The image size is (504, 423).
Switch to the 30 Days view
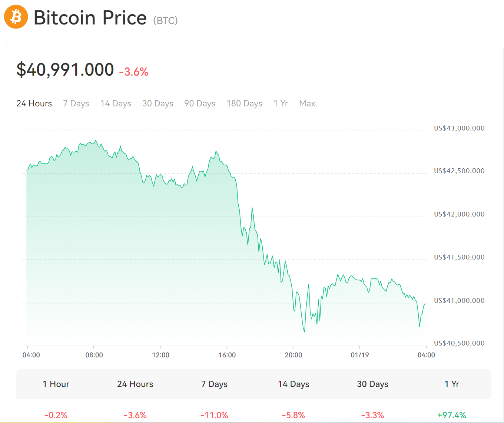pyautogui.click(x=157, y=103)
